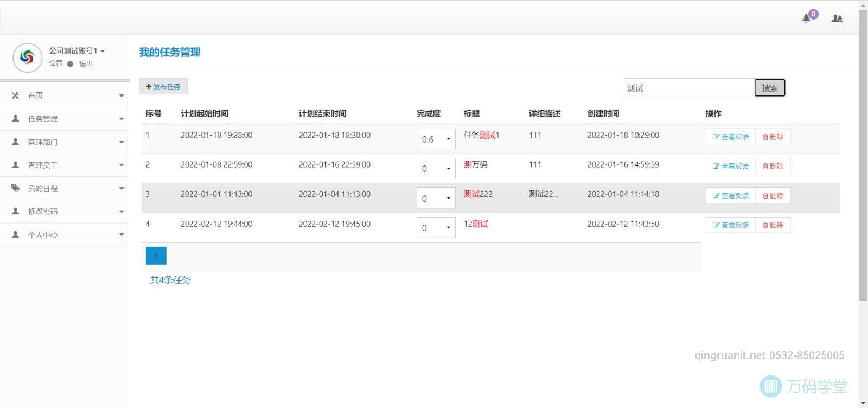Open the 管理员工 sidebar menu
868x408 pixels.
[65, 165]
